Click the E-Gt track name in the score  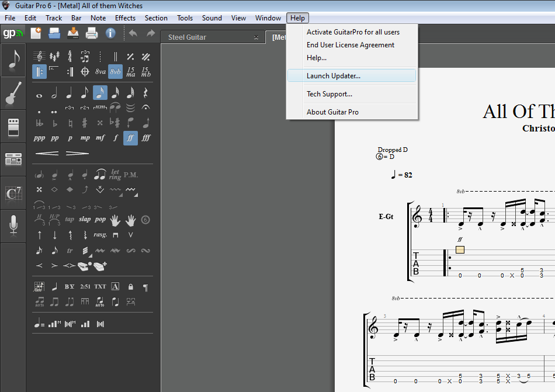(386, 217)
